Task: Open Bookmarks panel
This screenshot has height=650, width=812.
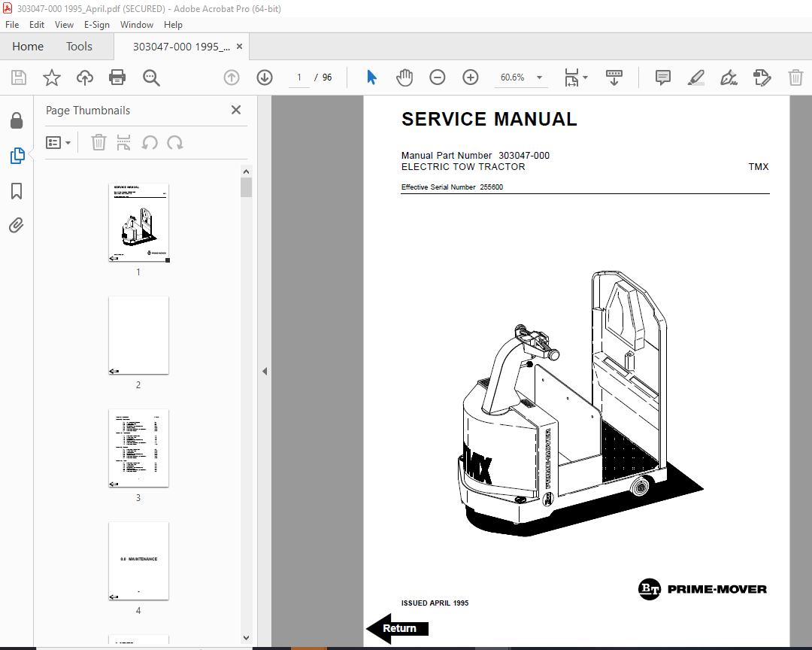Action: tap(17, 191)
